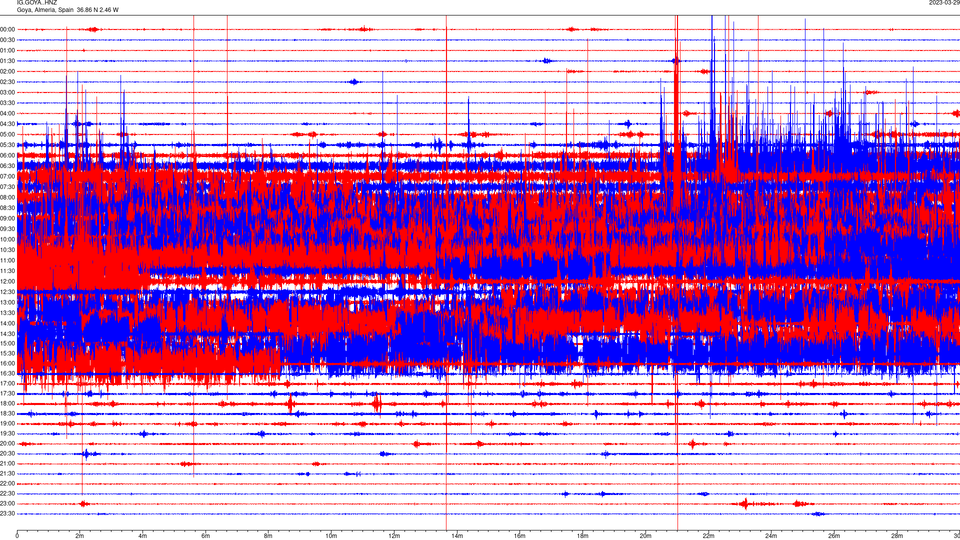Click the 12m tick on the minutes axis
This screenshot has height=540, width=960.
click(394, 536)
